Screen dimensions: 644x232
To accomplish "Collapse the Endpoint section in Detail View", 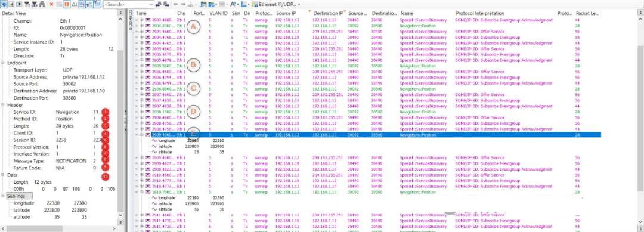I will [x=2, y=63].
